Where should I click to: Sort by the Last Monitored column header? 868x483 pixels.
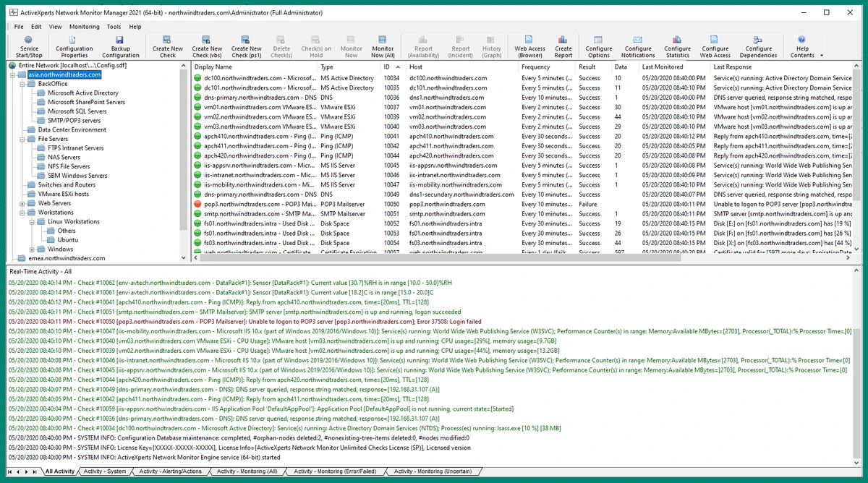(x=675, y=67)
